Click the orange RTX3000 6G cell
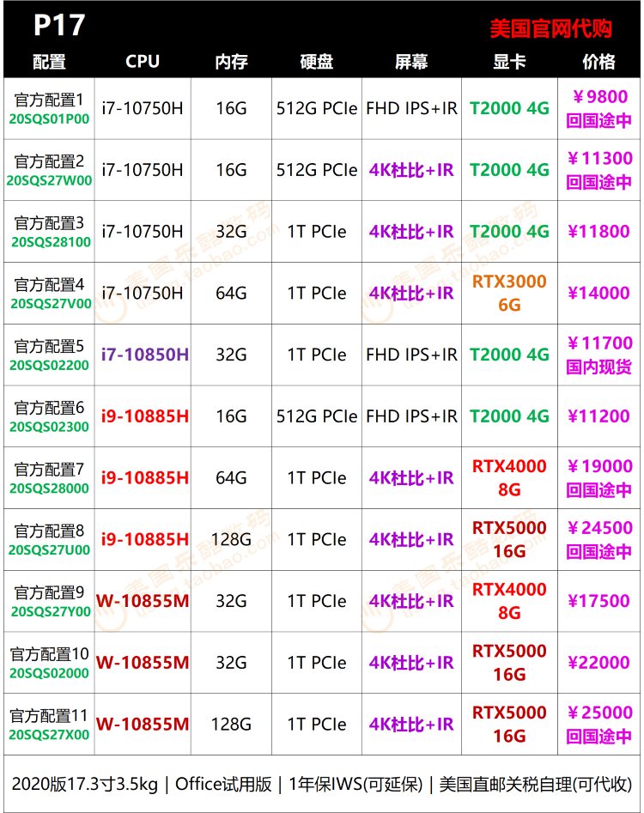The width and height of the screenshot is (644, 813). (x=509, y=293)
